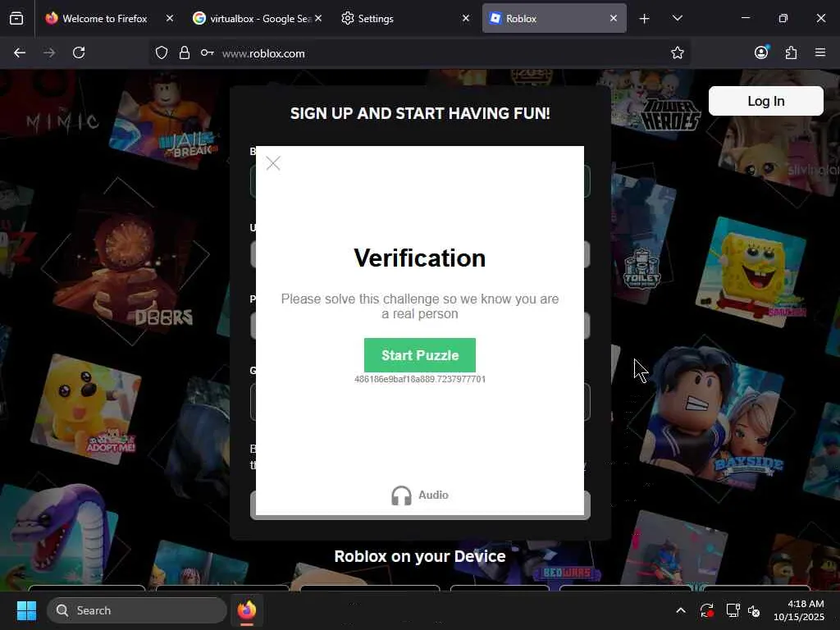840x630 pixels.
Task: Close the Verification dialog with the X
Action: [x=273, y=163]
